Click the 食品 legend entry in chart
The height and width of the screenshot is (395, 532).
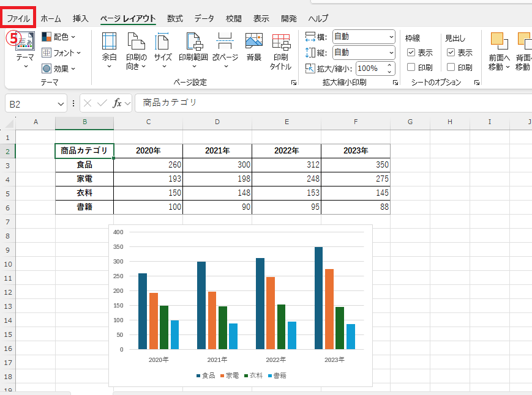pos(206,375)
